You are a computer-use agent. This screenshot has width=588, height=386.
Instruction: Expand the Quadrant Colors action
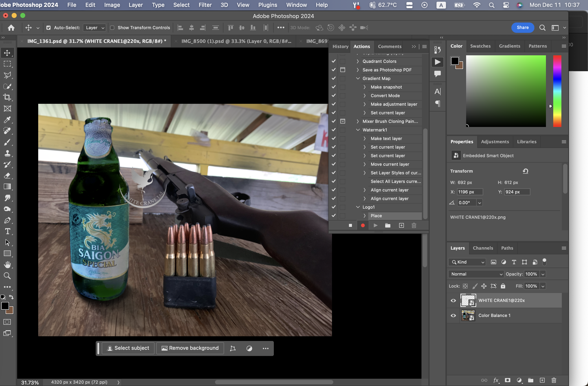(x=358, y=61)
